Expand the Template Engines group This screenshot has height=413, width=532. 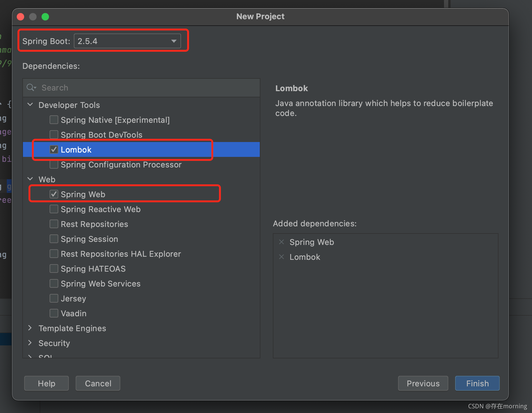tap(30, 328)
